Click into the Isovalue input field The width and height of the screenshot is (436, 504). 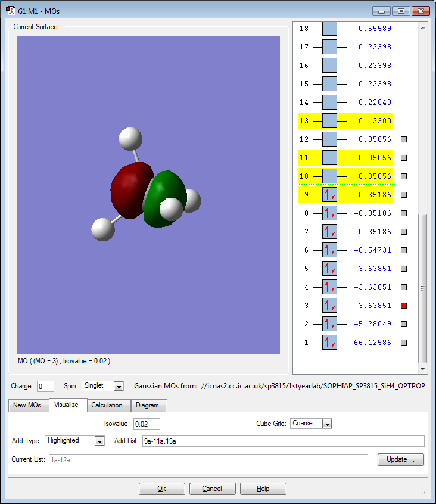pos(147,424)
